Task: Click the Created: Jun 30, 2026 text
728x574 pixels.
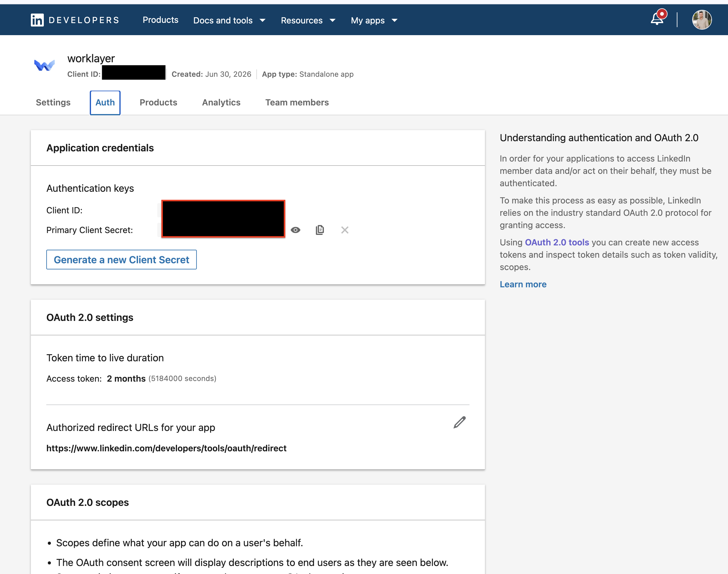Action: tap(212, 74)
